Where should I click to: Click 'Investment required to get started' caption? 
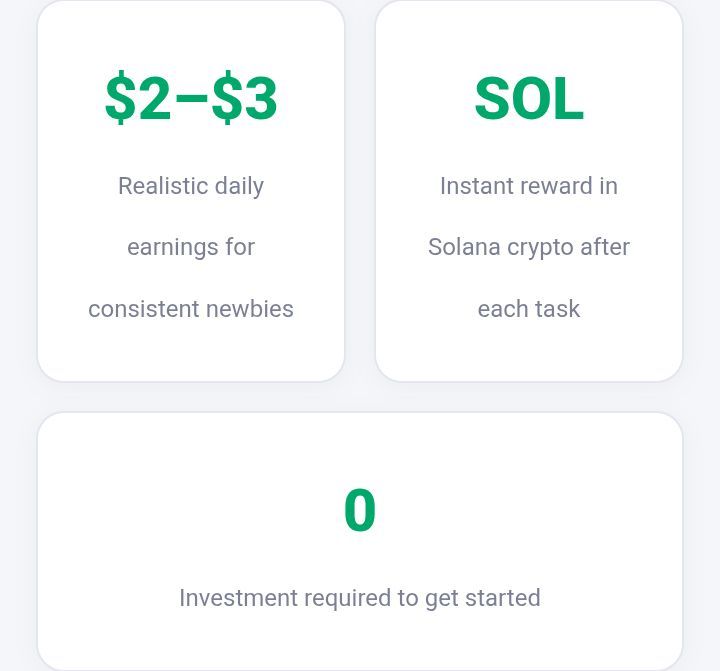360,598
